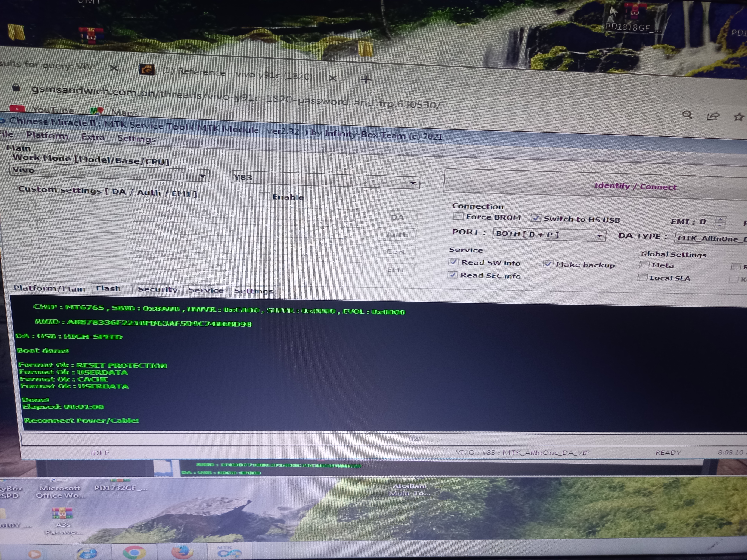
Task: Click the DA browse button
Action: pyautogui.click(x=397, y=217)
